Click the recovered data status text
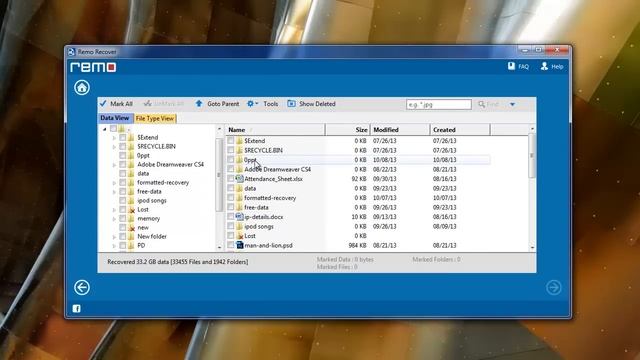 178,262
